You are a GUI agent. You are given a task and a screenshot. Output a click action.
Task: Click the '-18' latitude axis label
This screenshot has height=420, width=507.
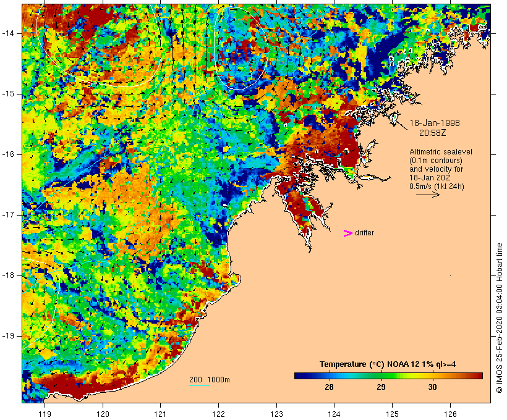pyautogui.click(x=8, y=275)
